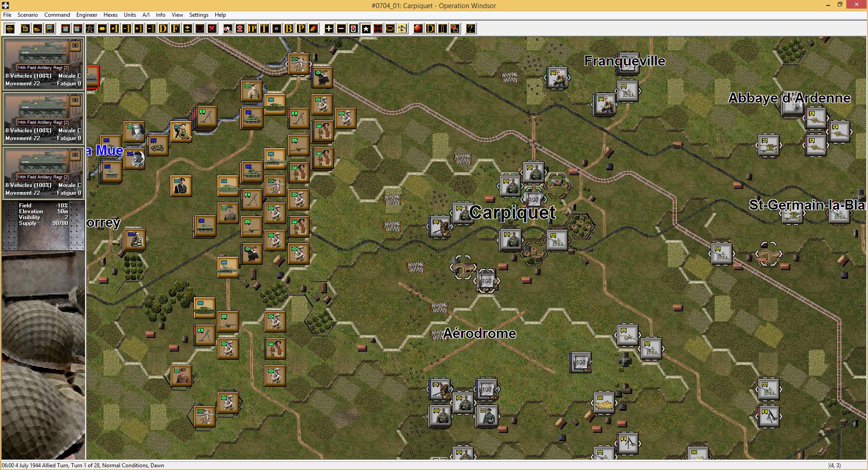Click the yellow hexagon outline toolbar icon
Image resolution: width=868 pixels, height=470 pixels.
pos(390,29)
